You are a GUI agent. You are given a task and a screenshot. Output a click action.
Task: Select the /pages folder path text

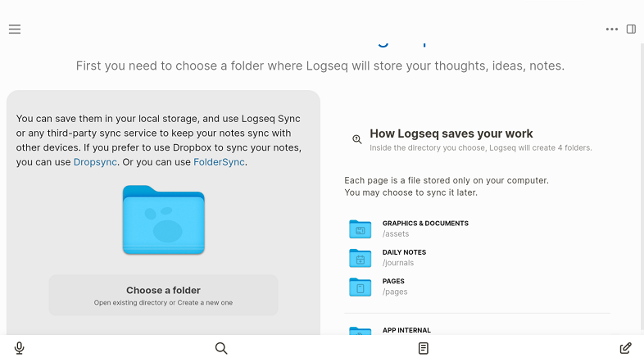pos(395,292)
